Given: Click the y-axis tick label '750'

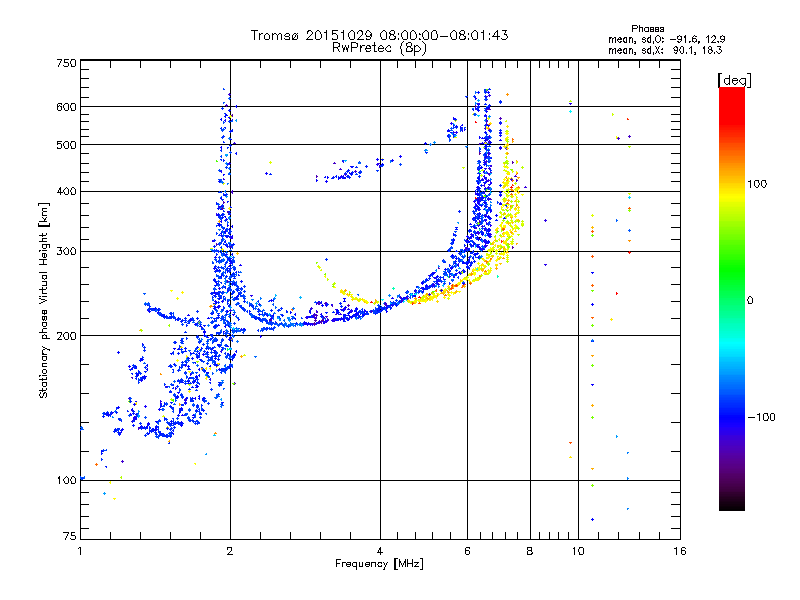Looking at the screenshot, I should [x=66, y=63].
